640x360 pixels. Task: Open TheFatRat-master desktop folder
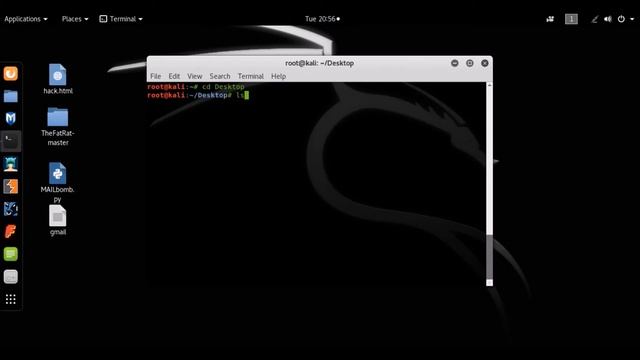58,127
